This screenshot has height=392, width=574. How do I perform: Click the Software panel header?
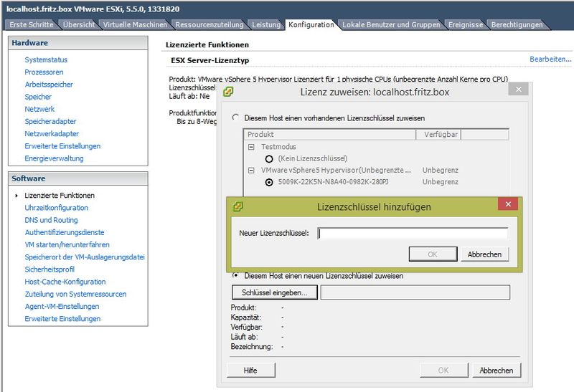tap(78, 178)
